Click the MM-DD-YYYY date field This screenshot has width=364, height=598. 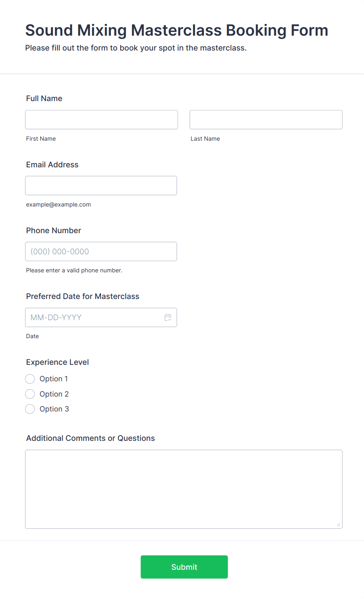point(94,317)
